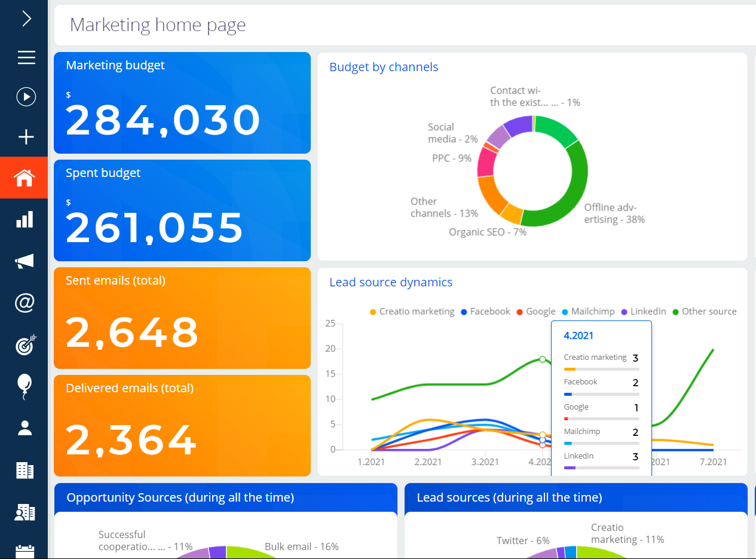Image resolution: width=756 pixels, height=559 pixels.
Task: Click the run process play icon
Action: click(26, 97)
